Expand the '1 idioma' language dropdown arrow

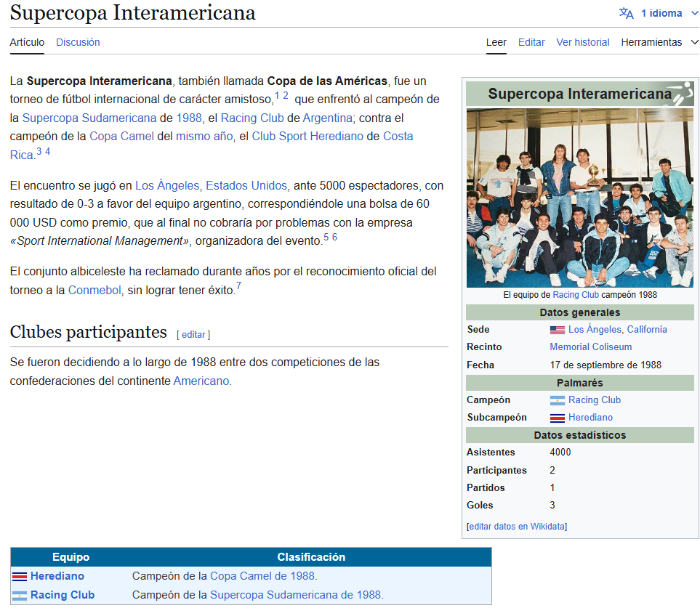(694, 13)
